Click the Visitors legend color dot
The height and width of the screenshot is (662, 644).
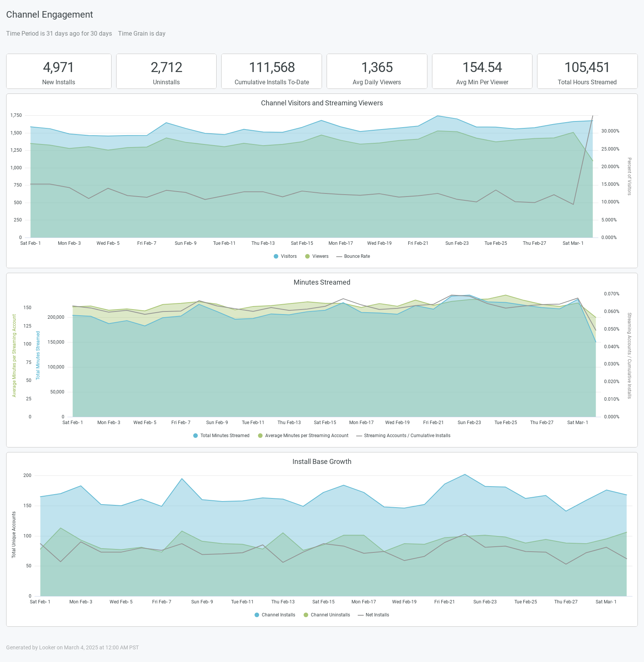(276, 256)
